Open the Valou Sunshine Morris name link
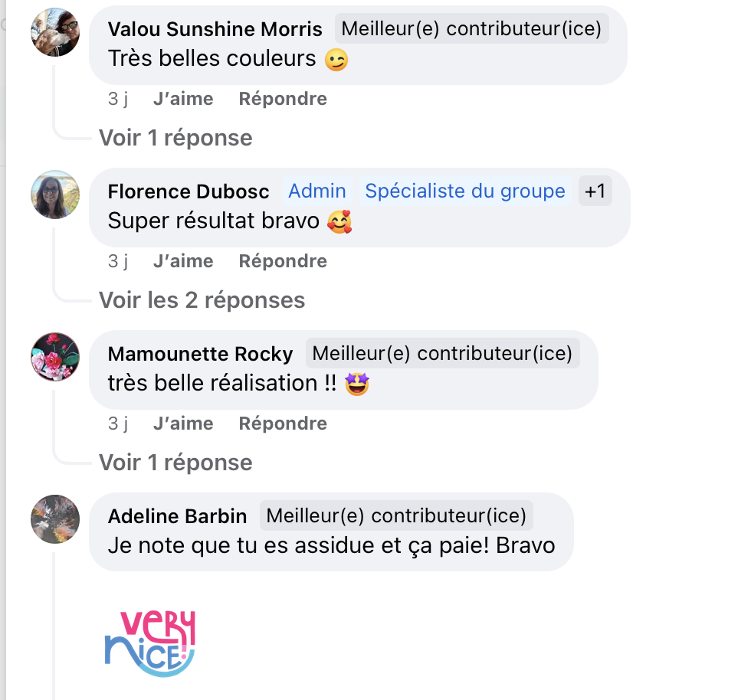 tap(215, 29)
